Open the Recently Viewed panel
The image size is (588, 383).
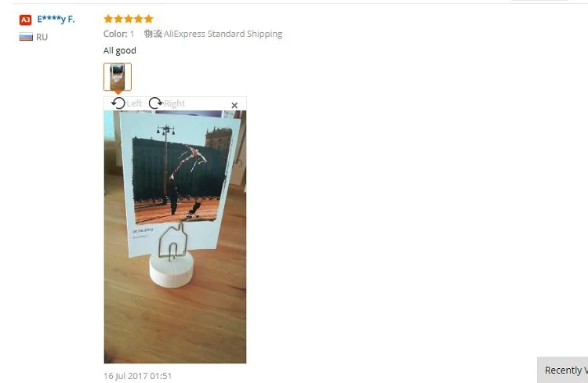point(562,370)
